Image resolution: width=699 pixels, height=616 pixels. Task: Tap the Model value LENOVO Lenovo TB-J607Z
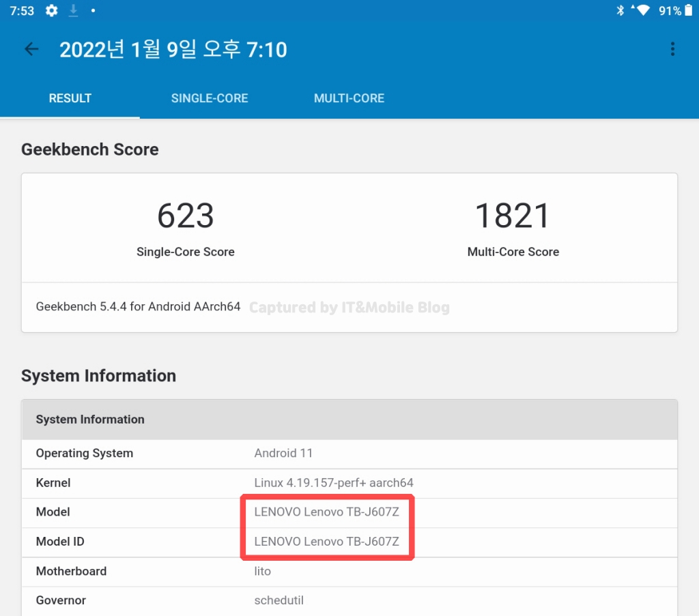(327, 512)
